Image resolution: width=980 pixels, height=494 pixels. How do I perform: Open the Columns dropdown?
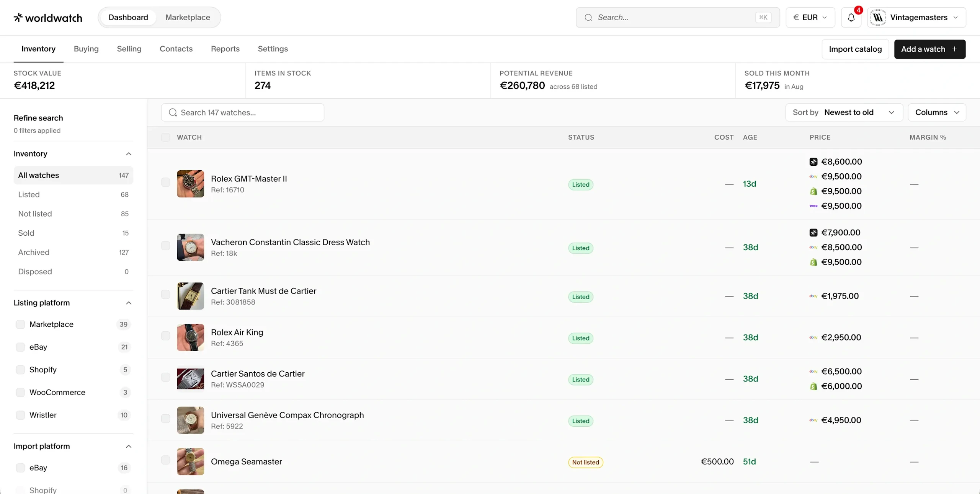click(x=937, y=112)
